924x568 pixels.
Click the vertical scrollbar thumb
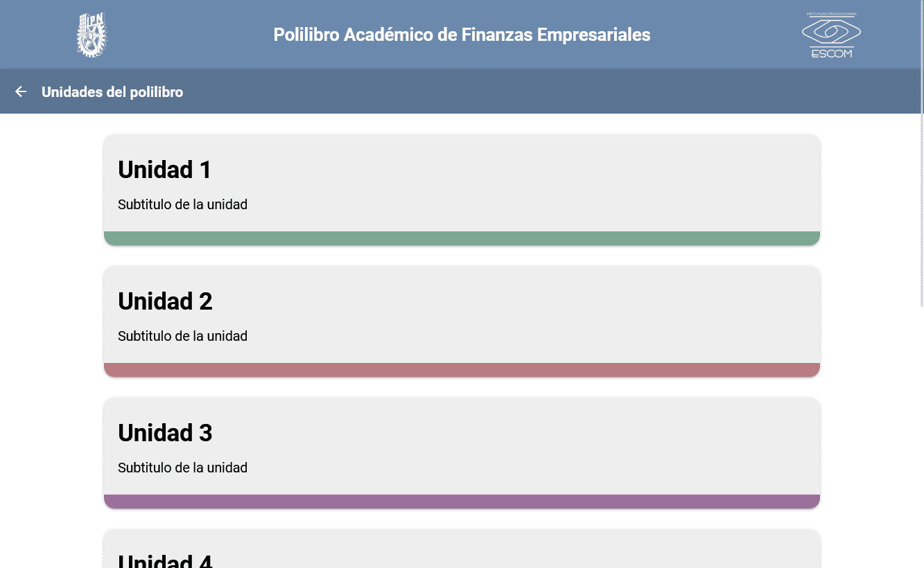pos(921,152)
